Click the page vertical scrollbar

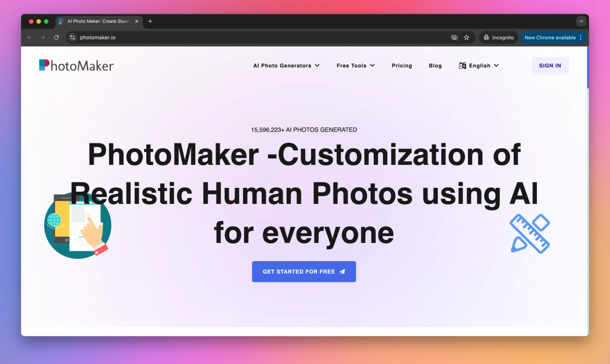pyautogui.click(x=588, y=68)
